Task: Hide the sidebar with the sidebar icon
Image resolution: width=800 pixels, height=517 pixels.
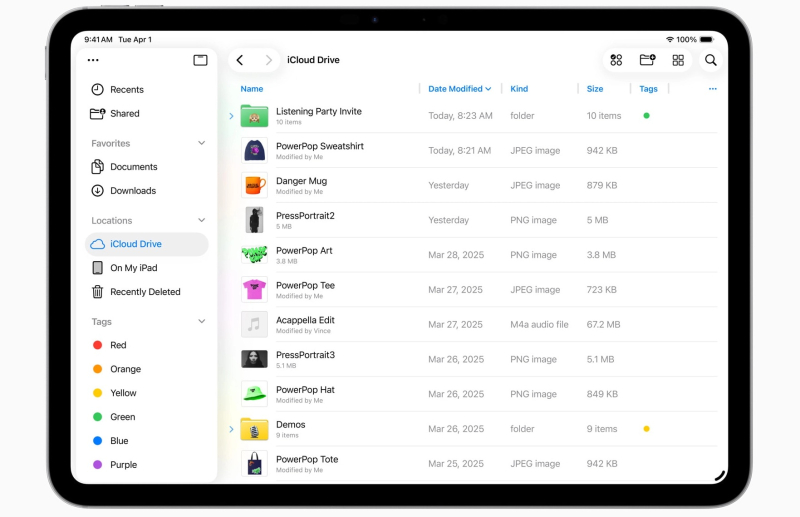Action: [200, 60]
